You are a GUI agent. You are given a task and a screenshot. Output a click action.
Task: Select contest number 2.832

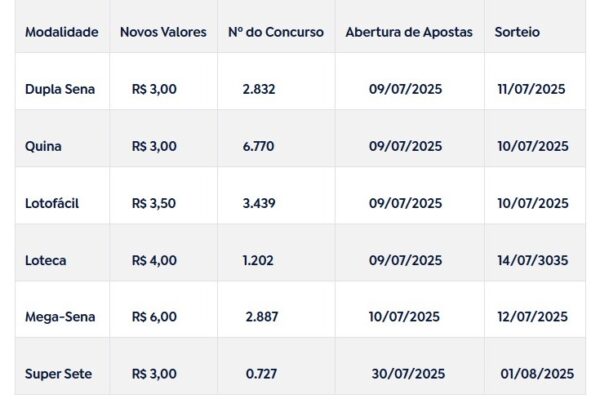click(x=259, y=89)
